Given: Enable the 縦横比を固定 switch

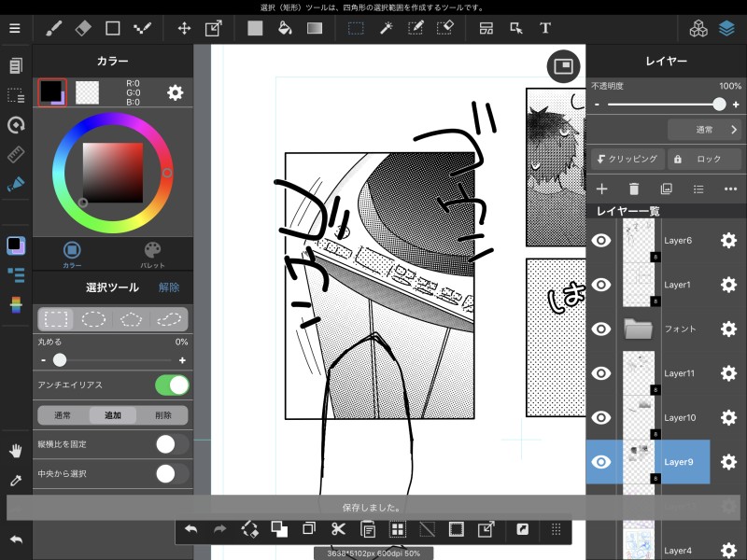Looking at the screenshot, I should [x=172, y=445].
